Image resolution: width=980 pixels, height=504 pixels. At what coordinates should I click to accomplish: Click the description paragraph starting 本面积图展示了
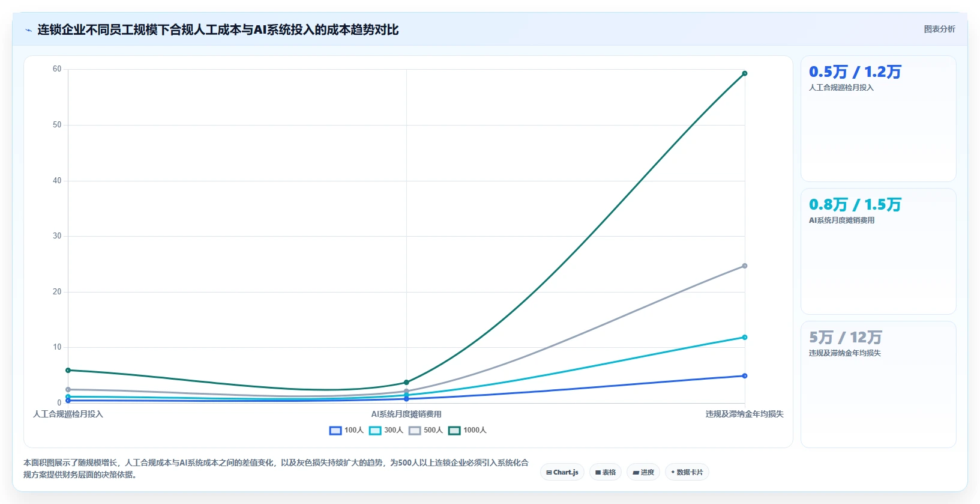(276, 469)
